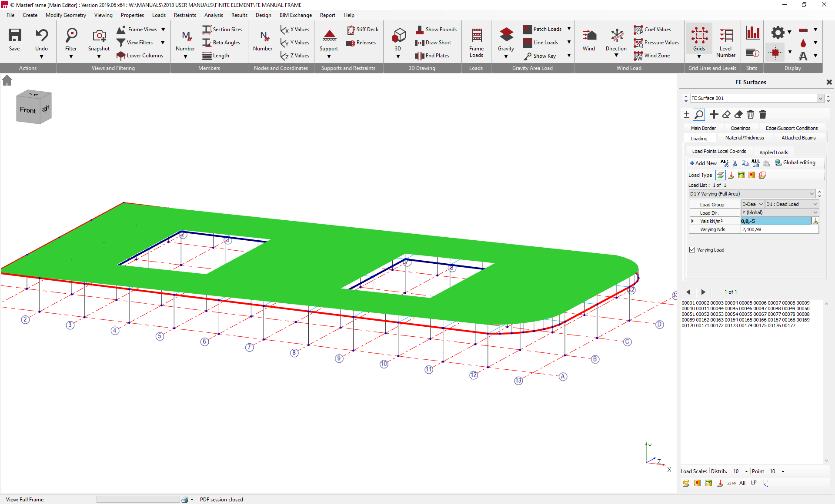The image size is (835, 504).
Task: Open the Filter magnifier tool
Action: point(71,35)
